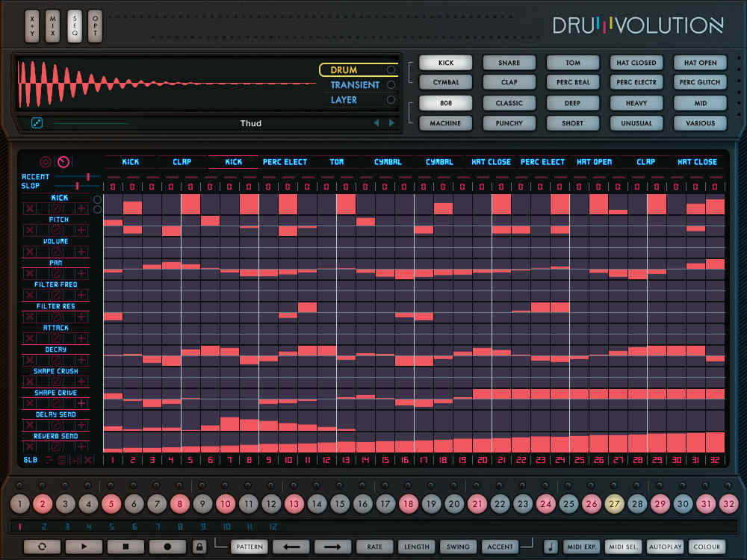Viewport: 747px width, 560px height.
Task: Delete the Kick lane using its X icon
Action: click(x=29, y=209)
